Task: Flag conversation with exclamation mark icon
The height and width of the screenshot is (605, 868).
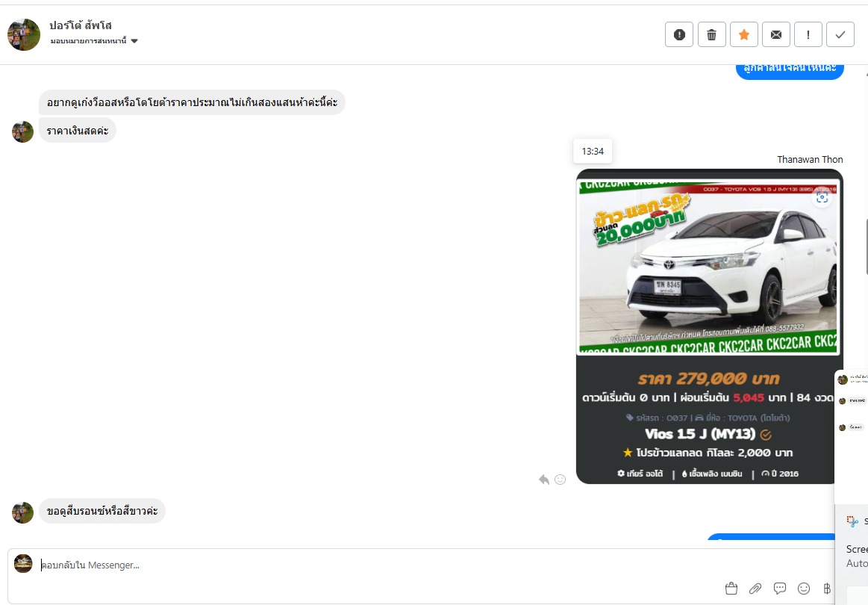Action: point(808,35)
